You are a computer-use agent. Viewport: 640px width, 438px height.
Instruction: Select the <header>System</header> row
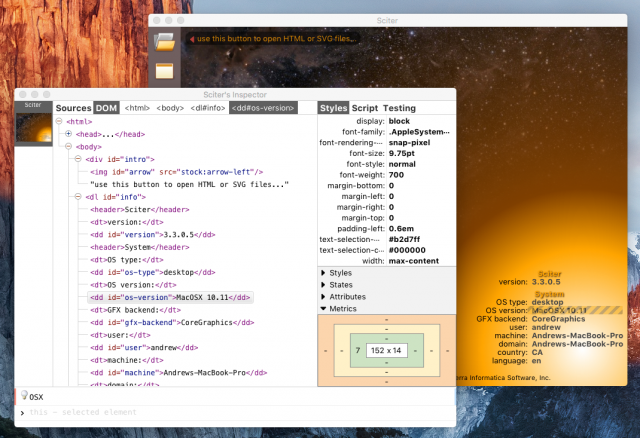[140, 247]
